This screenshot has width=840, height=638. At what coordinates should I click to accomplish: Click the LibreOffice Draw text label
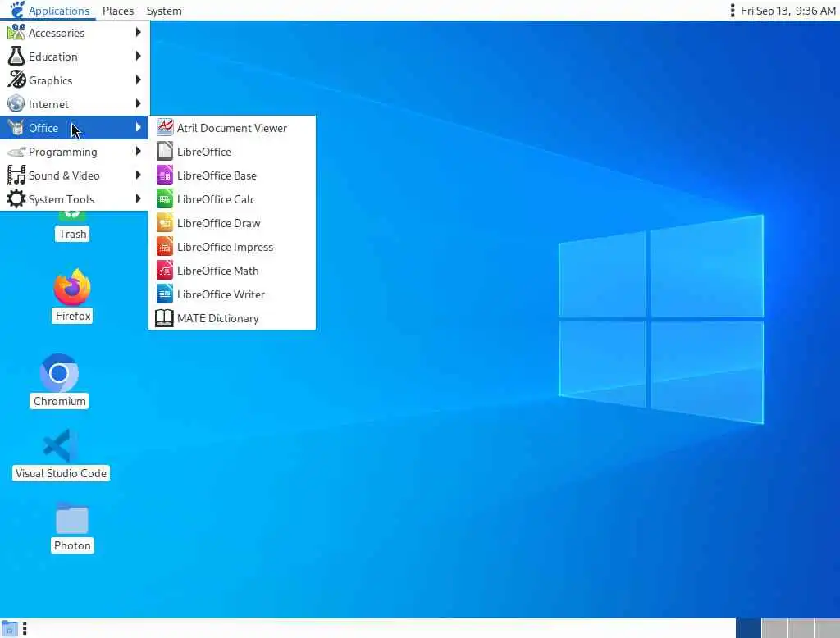tap(218, 223)
